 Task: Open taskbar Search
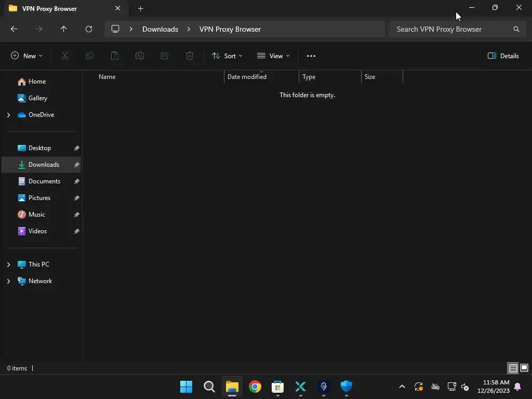[x=209, y=387]
